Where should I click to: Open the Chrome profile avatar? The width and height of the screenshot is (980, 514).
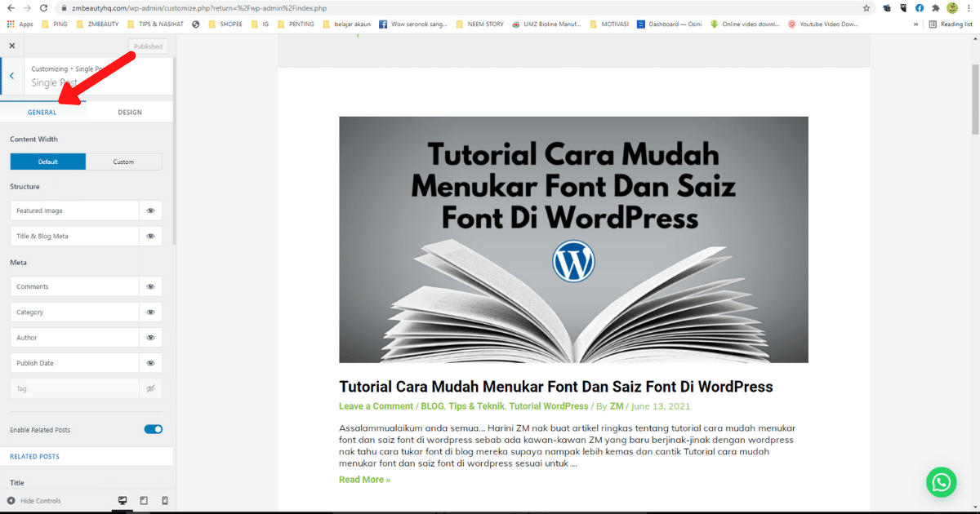(x=952, y=7)
